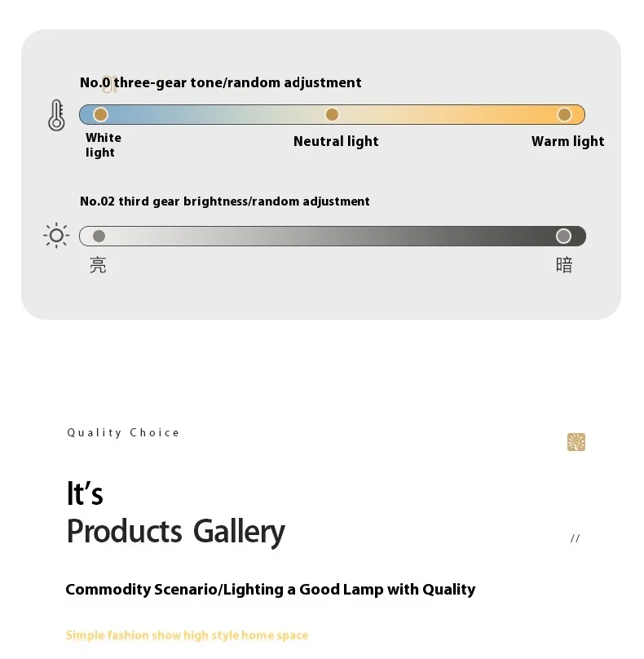The width and height of the screenshot is (644, 659).
Task: Click the "Warm light" label
Action: 567,141
